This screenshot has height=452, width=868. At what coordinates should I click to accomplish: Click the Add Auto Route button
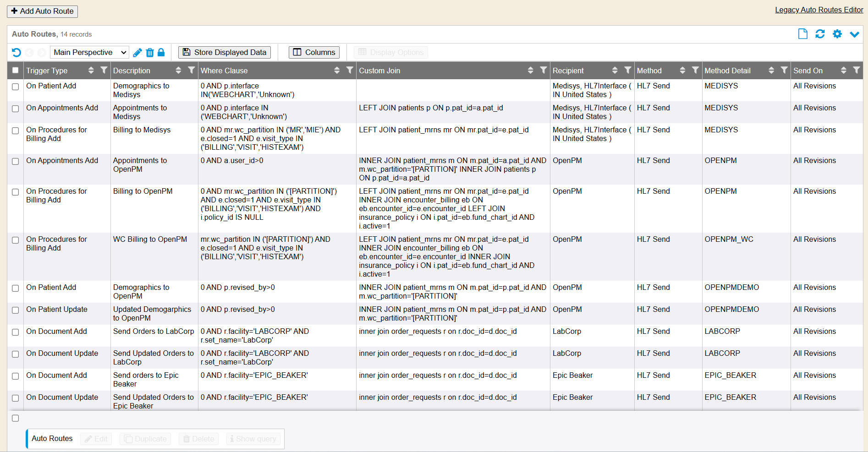[x=42, y=11]
